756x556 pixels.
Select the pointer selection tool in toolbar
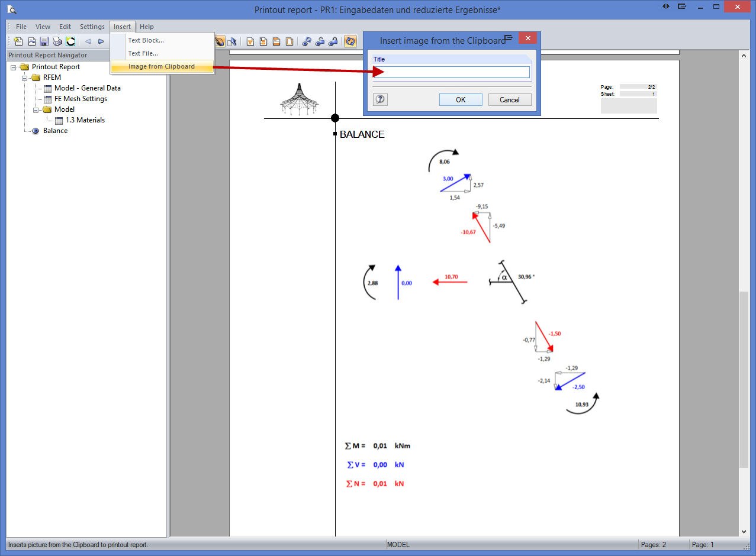click(x=232, y=41)
